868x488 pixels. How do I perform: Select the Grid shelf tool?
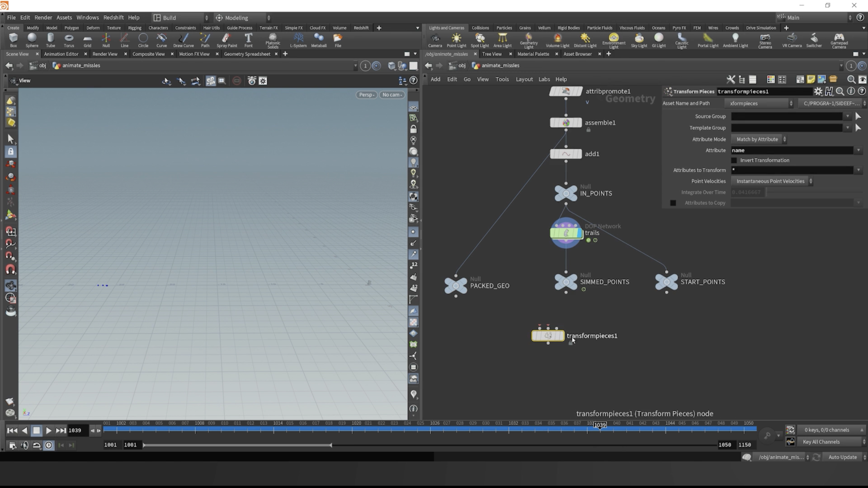pyautogui.click(x=87, y=40)
